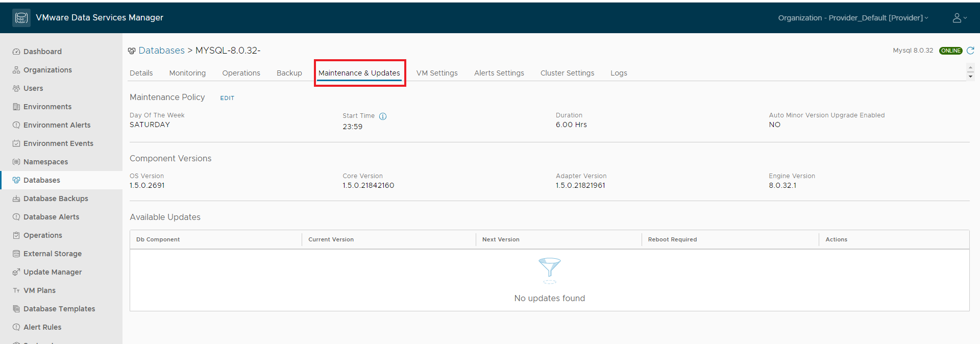
Task: Click the External Storage sidebar icon
Action: 16,254
